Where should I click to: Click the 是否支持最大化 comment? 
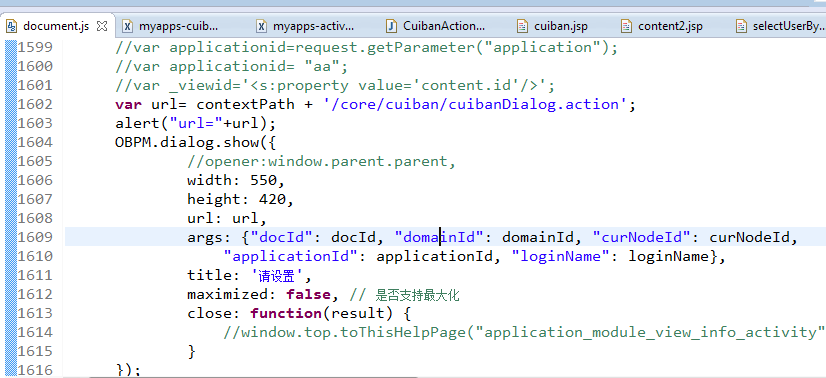pyautogui.click(x=417, y=295)
